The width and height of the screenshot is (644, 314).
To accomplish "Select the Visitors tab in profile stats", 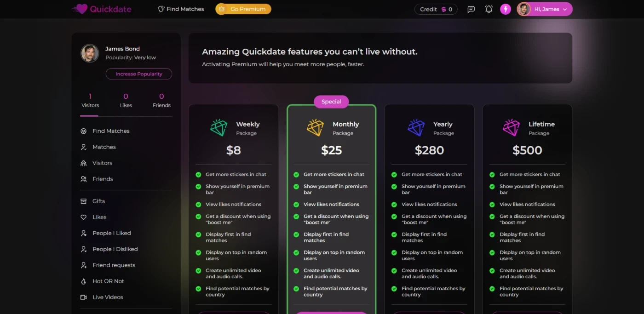I will [90, 100].
